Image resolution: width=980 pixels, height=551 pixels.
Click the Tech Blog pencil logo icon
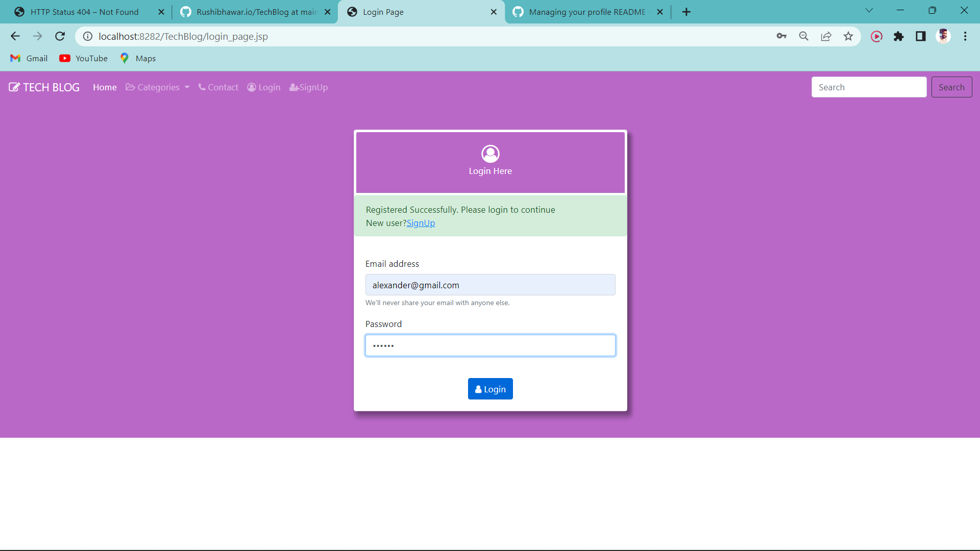coord(14,87)
